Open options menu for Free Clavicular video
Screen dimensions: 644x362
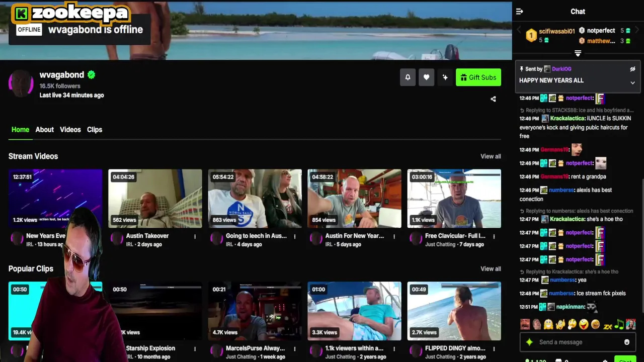pyautogui.click(x=494, y=236)
